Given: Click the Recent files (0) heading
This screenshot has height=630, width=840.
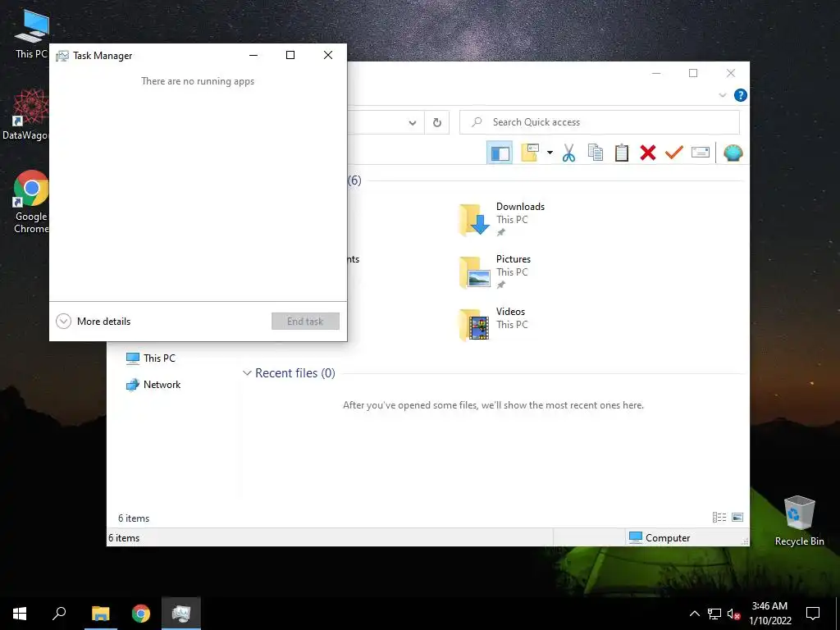Looking at the screenshot, I should 295,373.
